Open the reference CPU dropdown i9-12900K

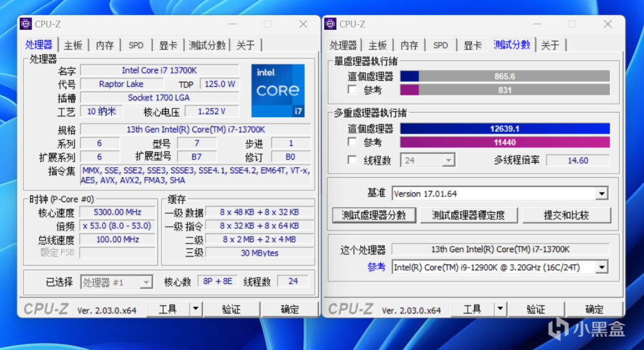click(x=602, y=268)
